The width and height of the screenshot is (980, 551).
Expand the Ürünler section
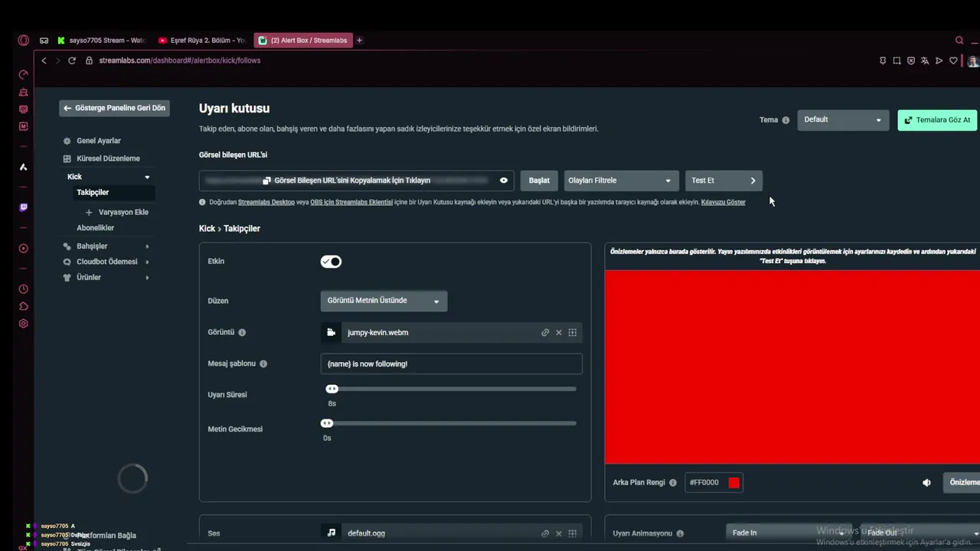(x=147, y=278)
